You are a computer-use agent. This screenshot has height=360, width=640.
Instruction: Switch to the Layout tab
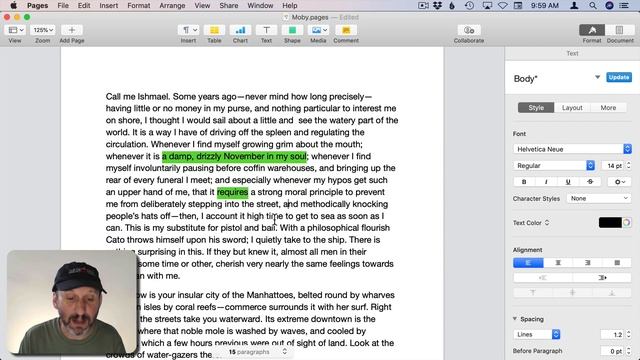pyautogui.click(x=572, y=107)
